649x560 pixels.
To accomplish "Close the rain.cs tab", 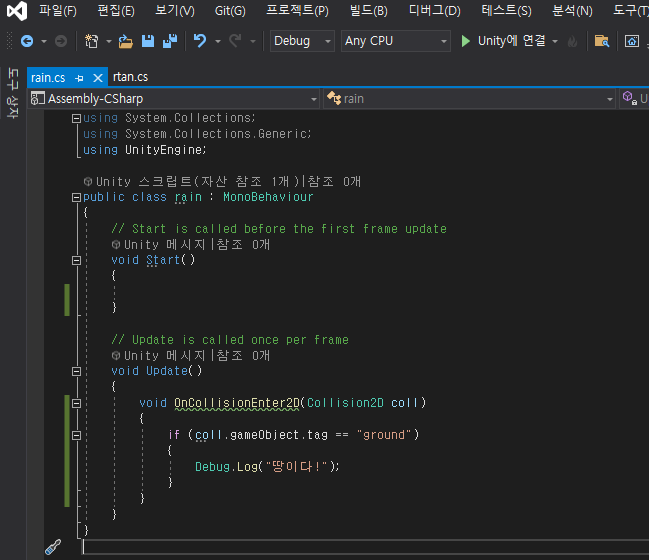I will pos(98,78).
